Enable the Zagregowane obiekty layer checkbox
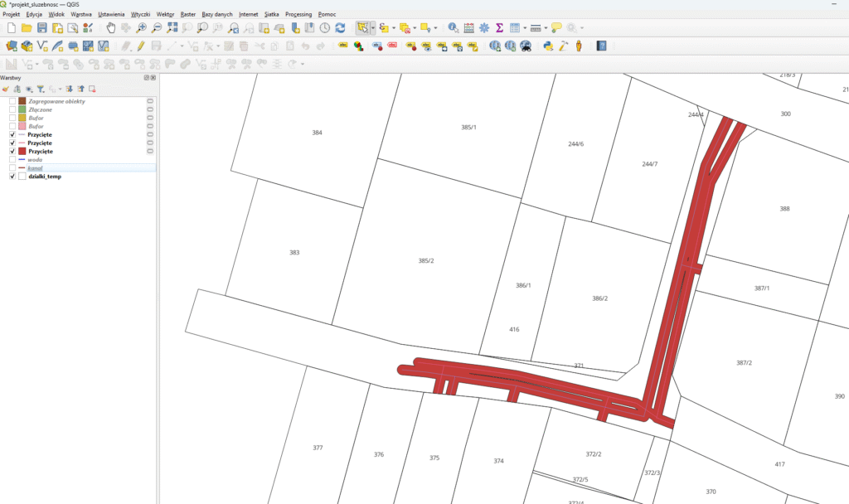The height and width of the screenshot is (504, 849). pyautogui.click(x=12, y=101)
